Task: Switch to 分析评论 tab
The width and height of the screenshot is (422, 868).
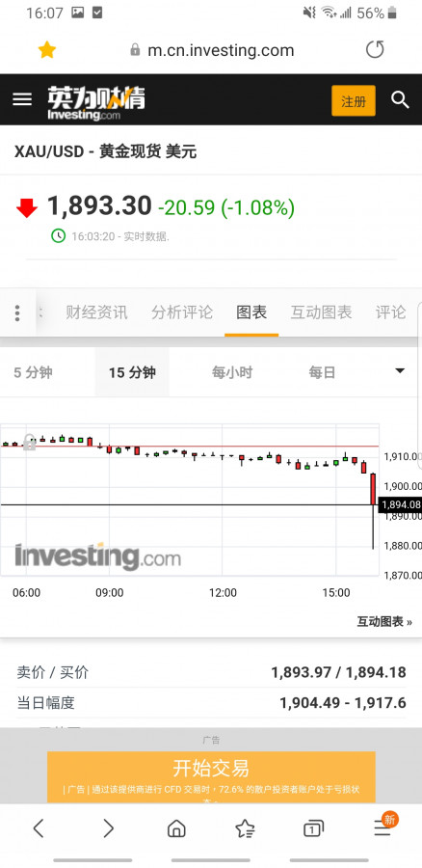Action: click(x=182, y=312)
